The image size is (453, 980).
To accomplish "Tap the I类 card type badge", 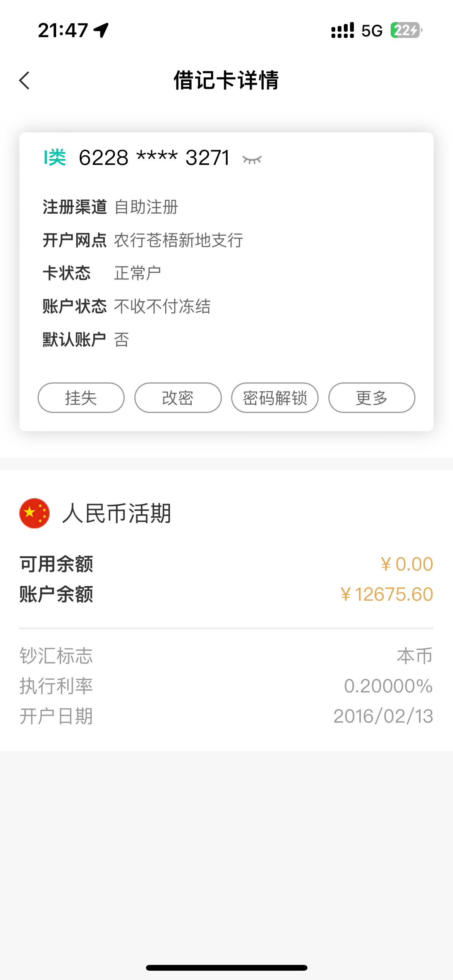I will 55,158.
